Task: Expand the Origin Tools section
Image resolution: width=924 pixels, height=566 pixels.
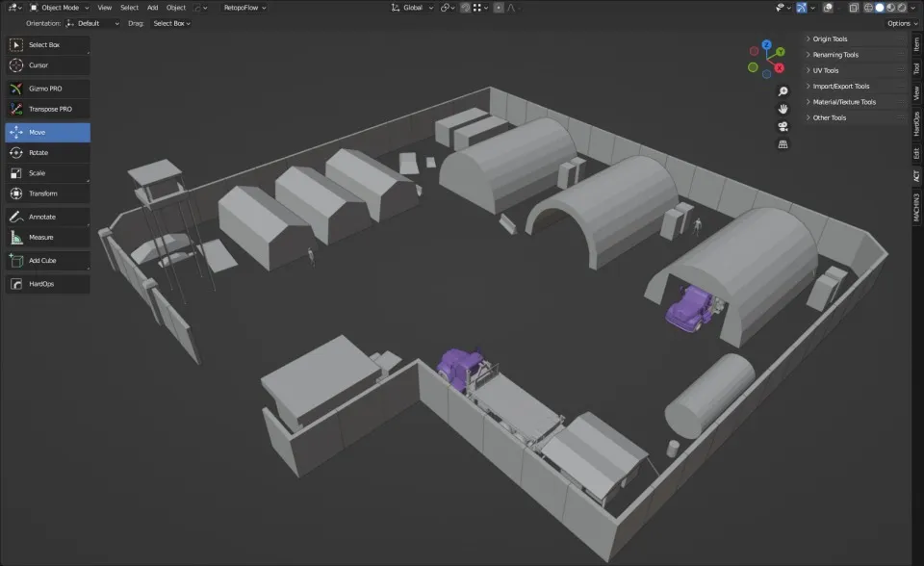Action: click(x=831, y=39)
